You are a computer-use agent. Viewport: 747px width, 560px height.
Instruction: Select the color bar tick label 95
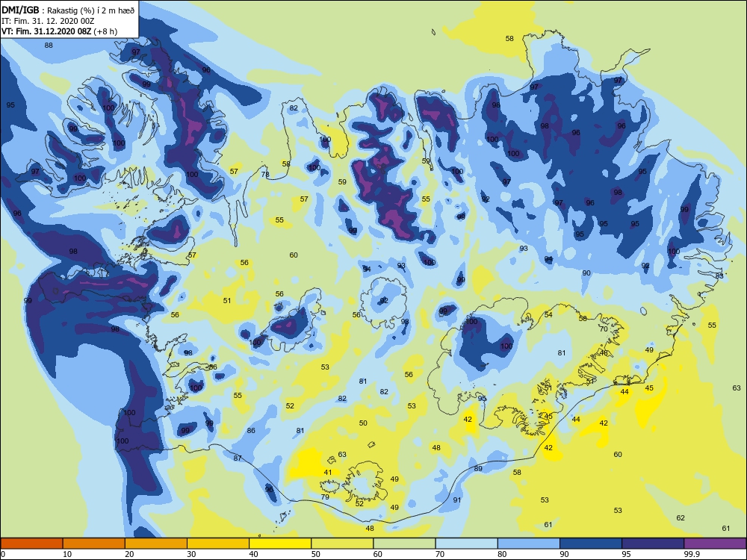[626, 554]
